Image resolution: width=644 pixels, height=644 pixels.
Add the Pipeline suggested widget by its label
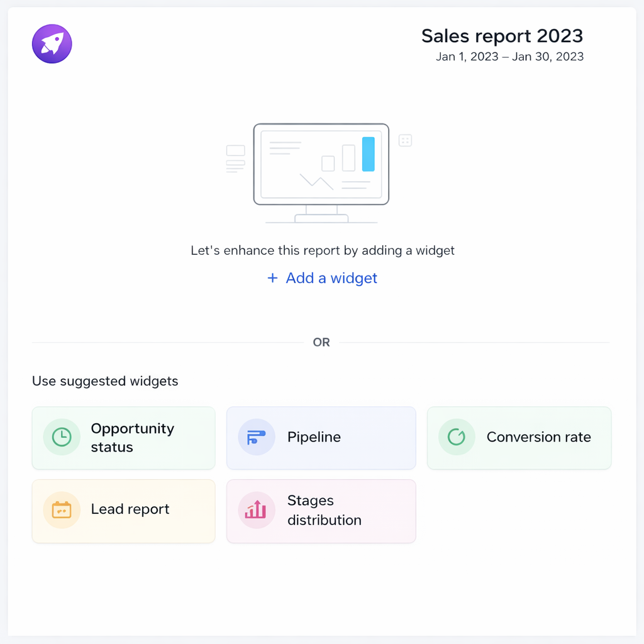point(314,437)
